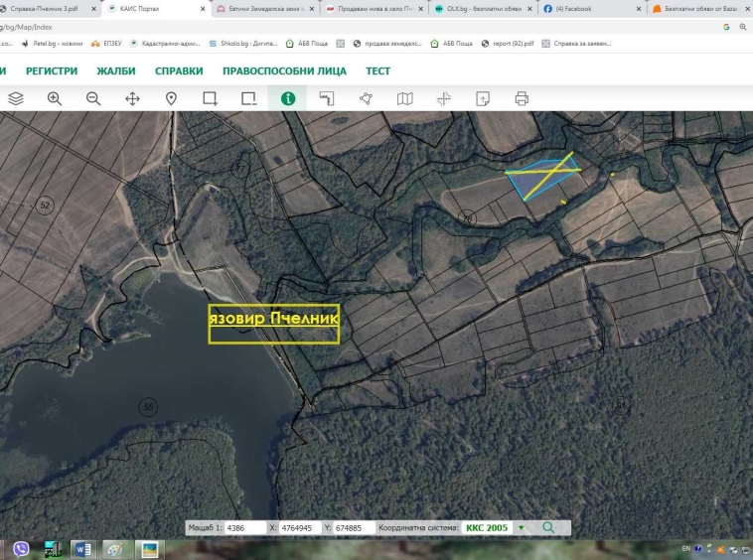Select the polygon drawing tool
The width and height of the screenshot is (753, 560).
(366, 98)
